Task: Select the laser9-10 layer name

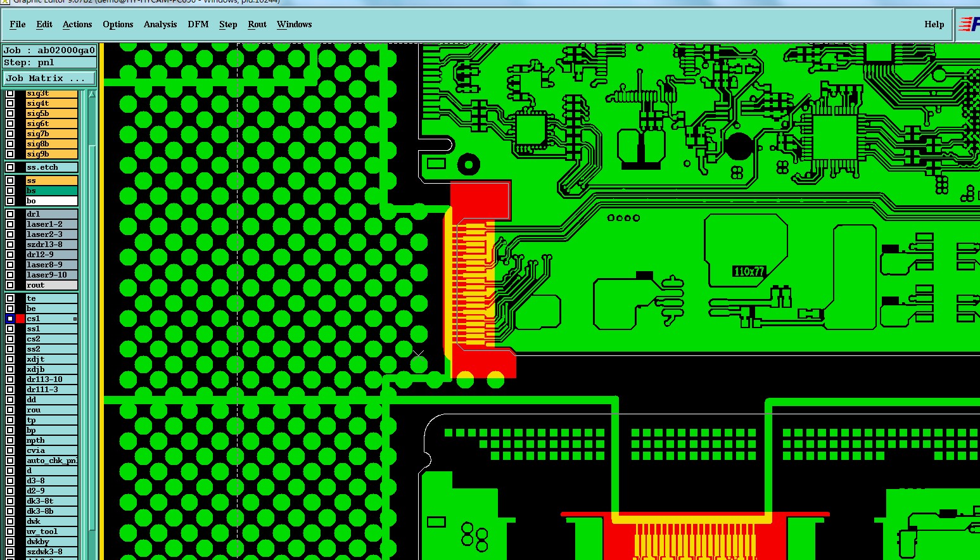Action: point(51,275)
